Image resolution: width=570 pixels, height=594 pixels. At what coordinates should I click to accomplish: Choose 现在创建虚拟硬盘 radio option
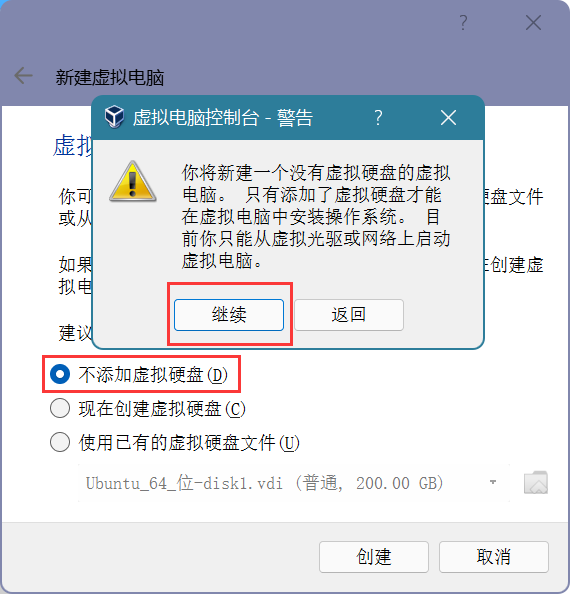tap(148, 408)
